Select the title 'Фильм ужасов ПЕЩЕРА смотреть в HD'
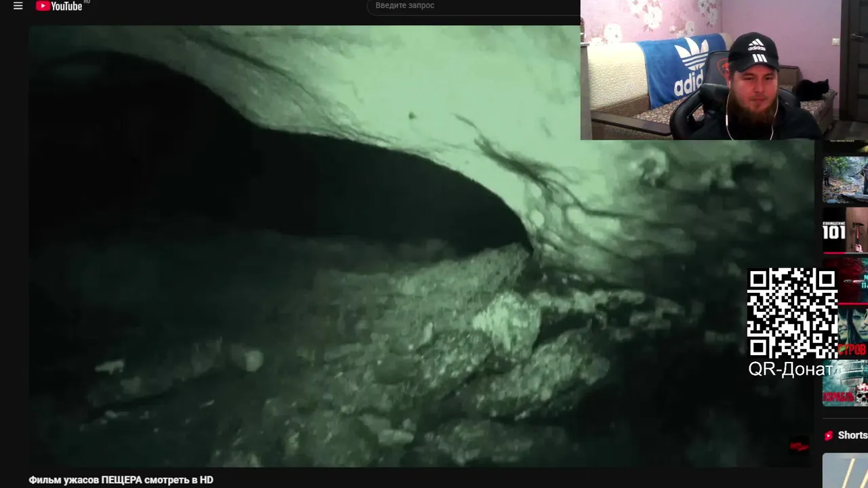The height and width of the screenshot is (488, 868). point(121,480)
